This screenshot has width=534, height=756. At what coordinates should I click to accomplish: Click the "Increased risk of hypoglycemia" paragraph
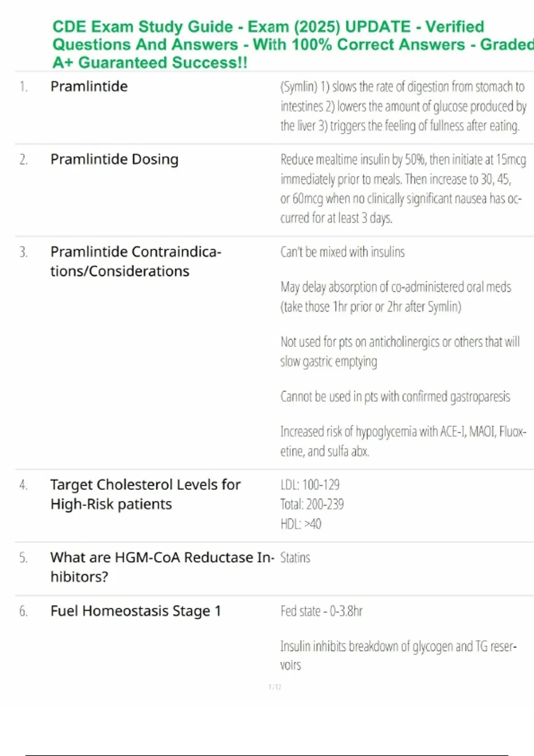coord(403,441)
